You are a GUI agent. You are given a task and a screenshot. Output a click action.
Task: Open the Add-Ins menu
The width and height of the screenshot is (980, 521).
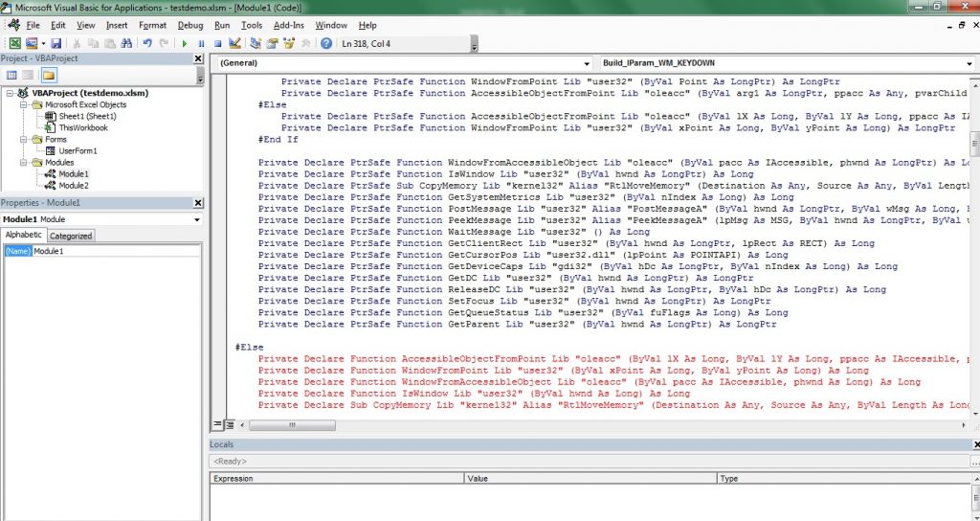tap(289, 25)
